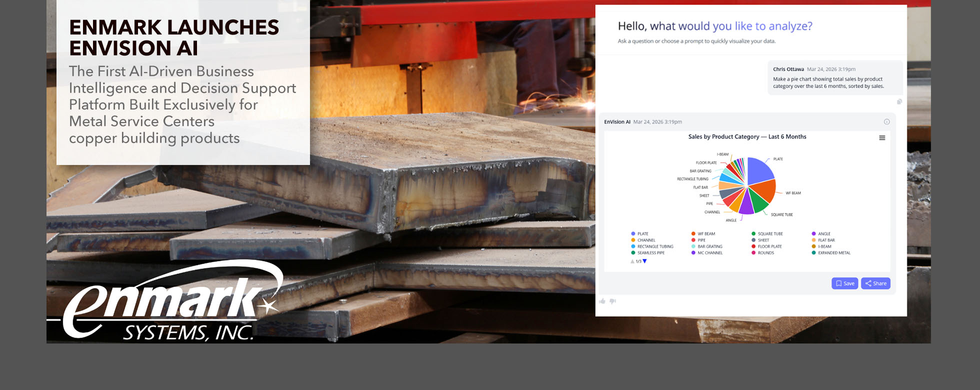980x390 pixels.
Task: Click the 'EnVision AI' sender name
Action: click(x=617, y=122)
